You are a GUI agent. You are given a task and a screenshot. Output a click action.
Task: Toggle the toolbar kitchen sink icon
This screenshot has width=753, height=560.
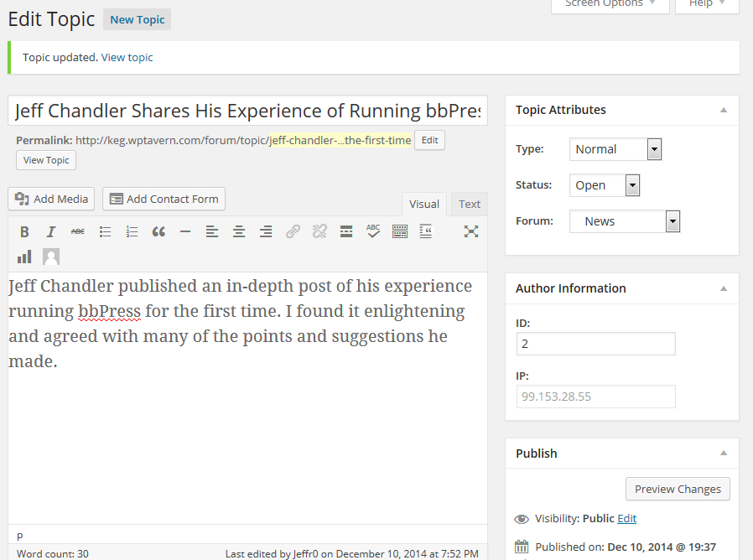click(400, 231)
